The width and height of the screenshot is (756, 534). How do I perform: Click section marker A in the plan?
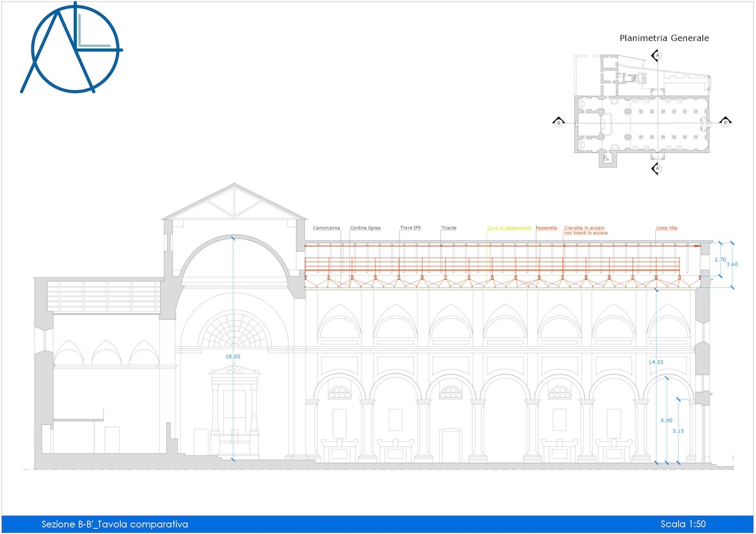[657, 56]
